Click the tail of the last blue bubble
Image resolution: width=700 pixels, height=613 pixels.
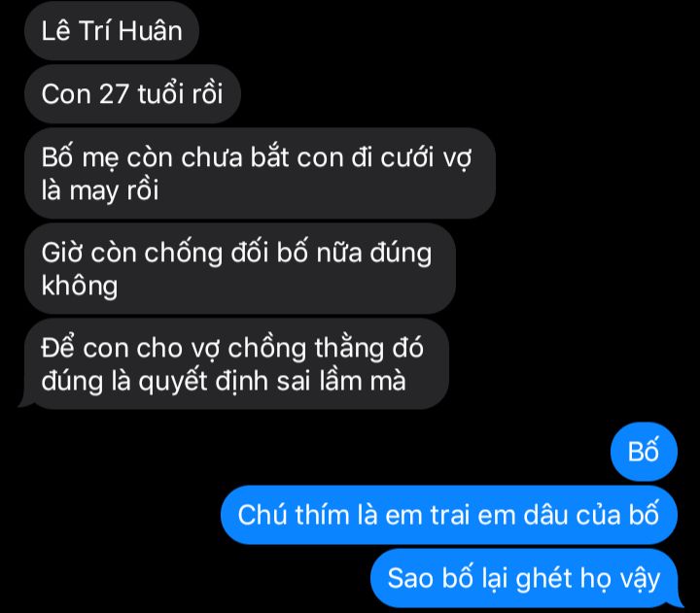[676, 599]
